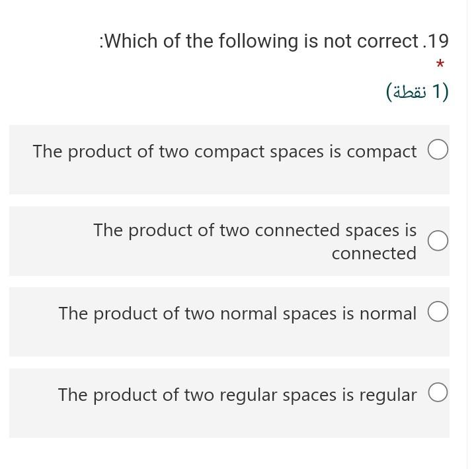Select the connected spaces radio button
This screenshot has height=469, width=476.
pyautogui.click(x=438, y=241)
